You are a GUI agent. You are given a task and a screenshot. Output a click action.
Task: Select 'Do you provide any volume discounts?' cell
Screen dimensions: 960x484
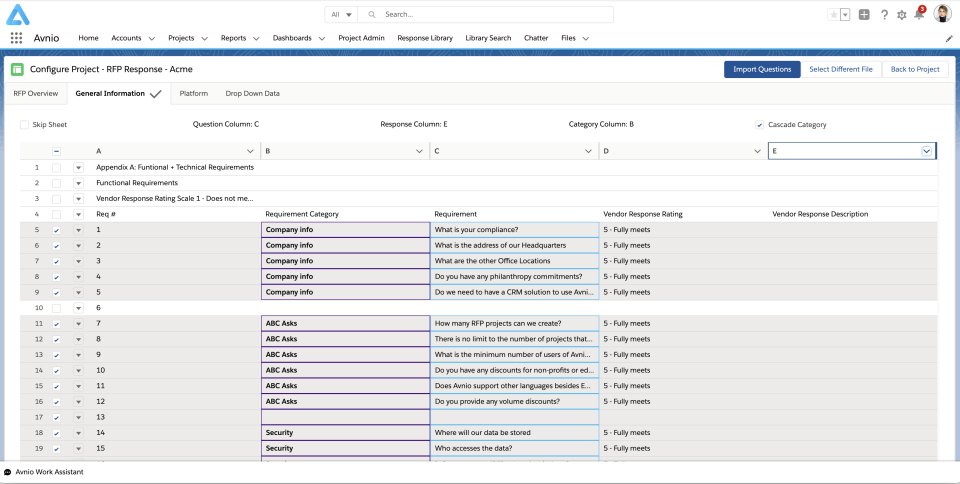[x=514, y=401]
